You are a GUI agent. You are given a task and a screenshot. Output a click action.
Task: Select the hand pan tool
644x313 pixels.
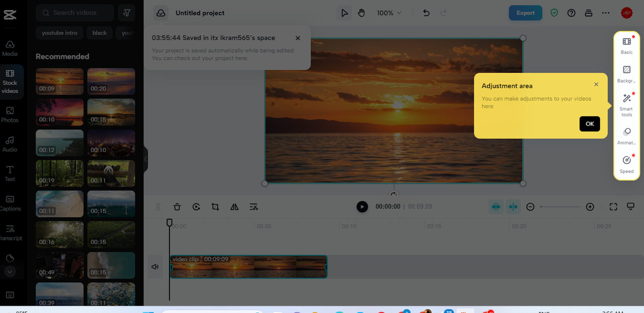coord(361,13)
